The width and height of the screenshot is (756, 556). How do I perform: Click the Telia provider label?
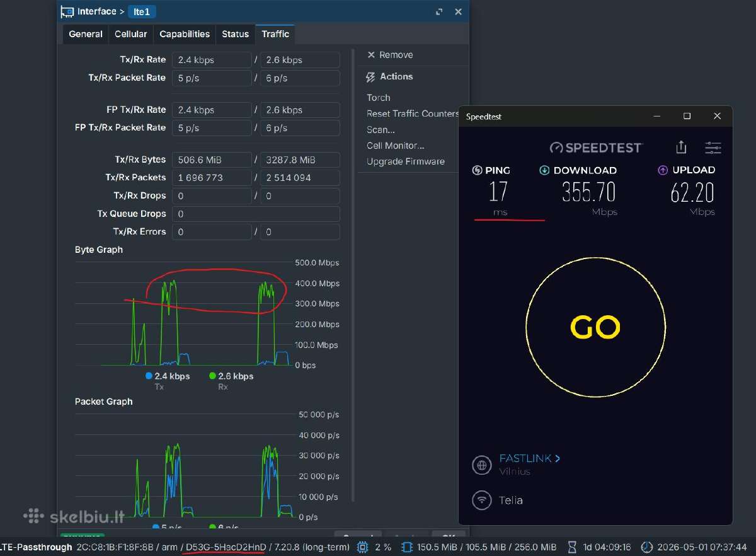pyautogui.click(x=511, y=501)
